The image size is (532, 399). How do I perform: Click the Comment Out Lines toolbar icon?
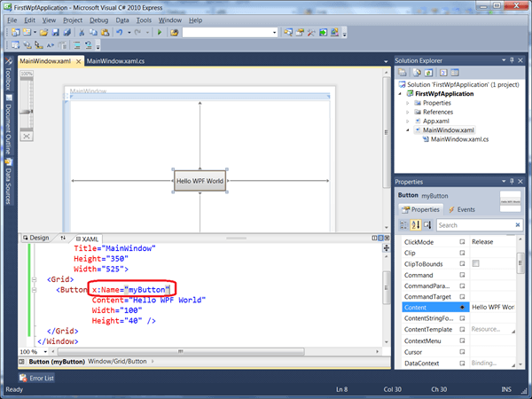tap(77, 45)
